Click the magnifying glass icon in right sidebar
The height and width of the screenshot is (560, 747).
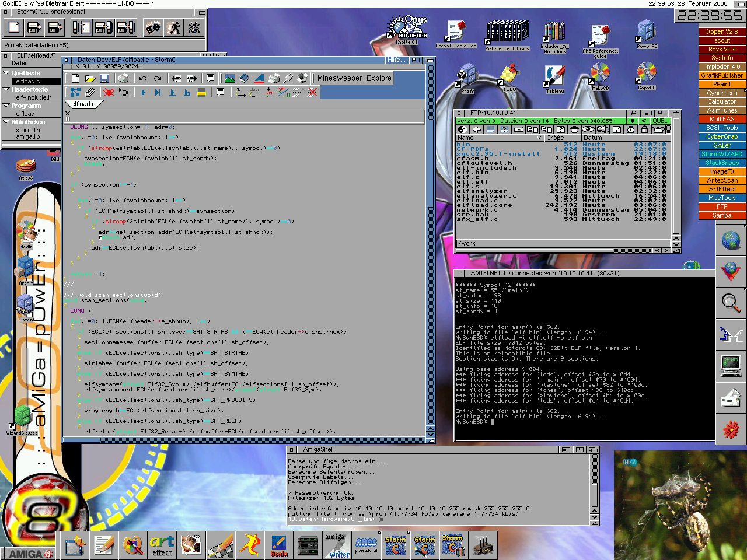click(731, 303)
